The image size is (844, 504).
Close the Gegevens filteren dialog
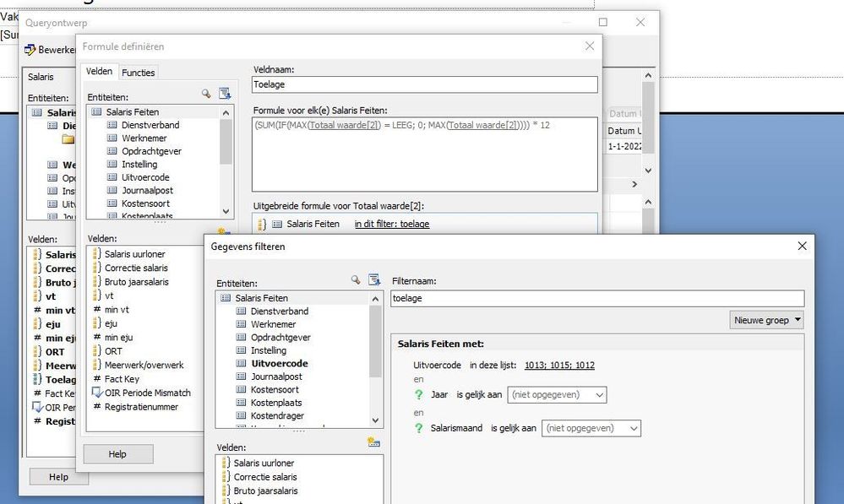(802, 246)
